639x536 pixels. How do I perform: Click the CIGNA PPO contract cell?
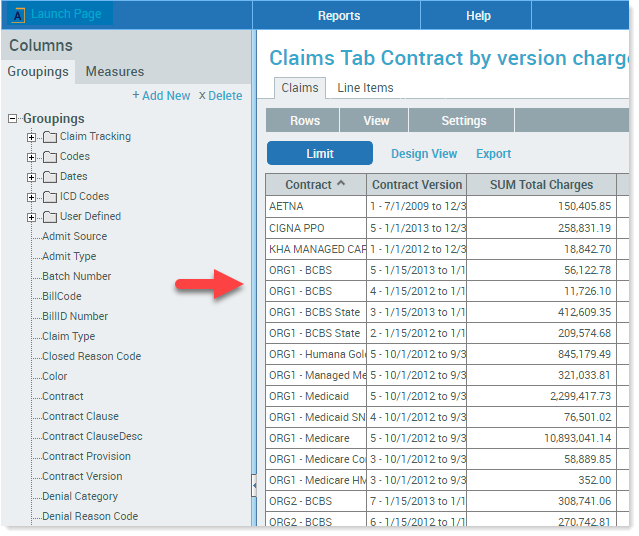(316, 228)
